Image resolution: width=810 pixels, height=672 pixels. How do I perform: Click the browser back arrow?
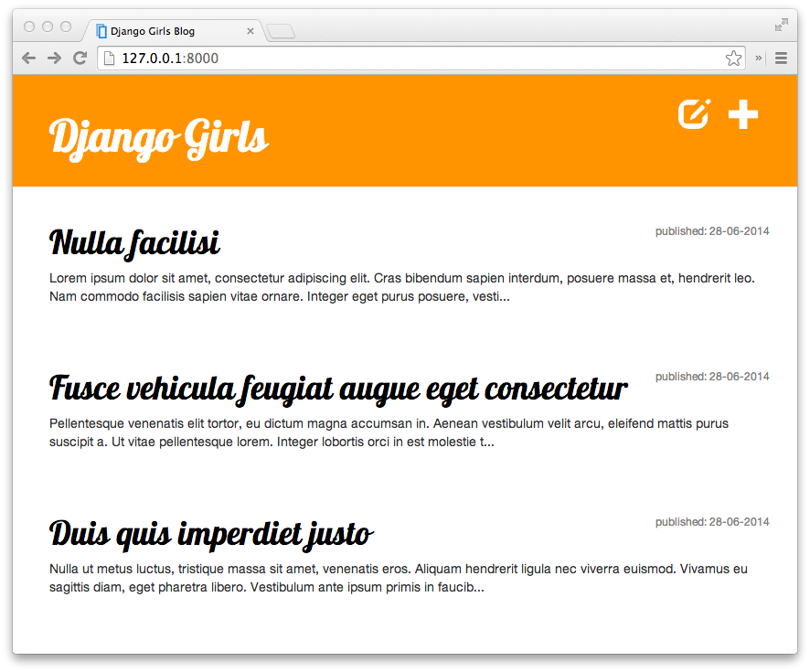tap(28, 59)
